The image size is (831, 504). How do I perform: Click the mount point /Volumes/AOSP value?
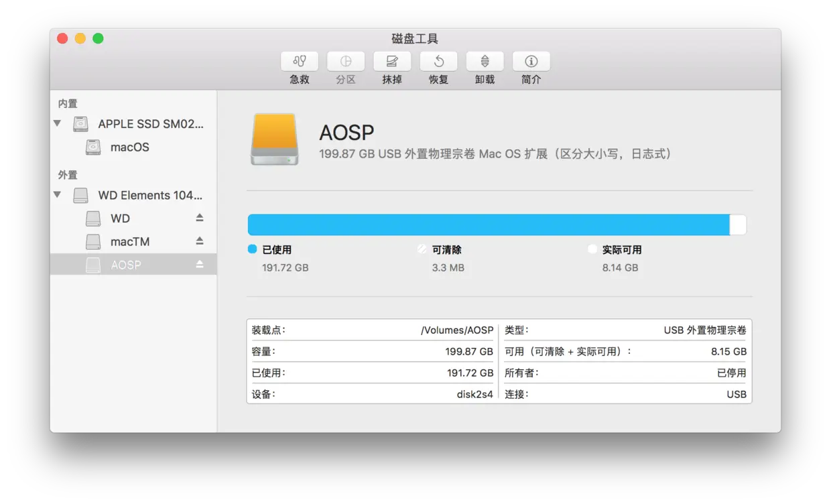(x=457, y=330)
